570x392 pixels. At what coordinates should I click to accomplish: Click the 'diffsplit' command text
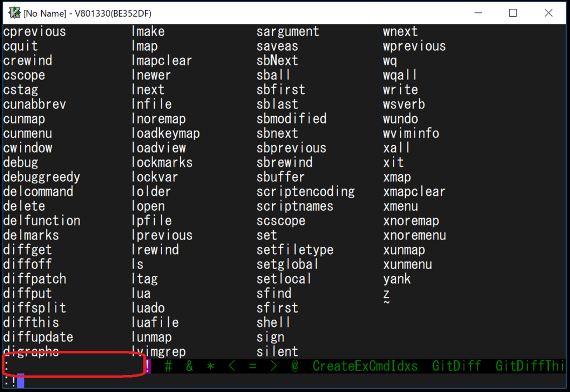click(x=35, y=307)
